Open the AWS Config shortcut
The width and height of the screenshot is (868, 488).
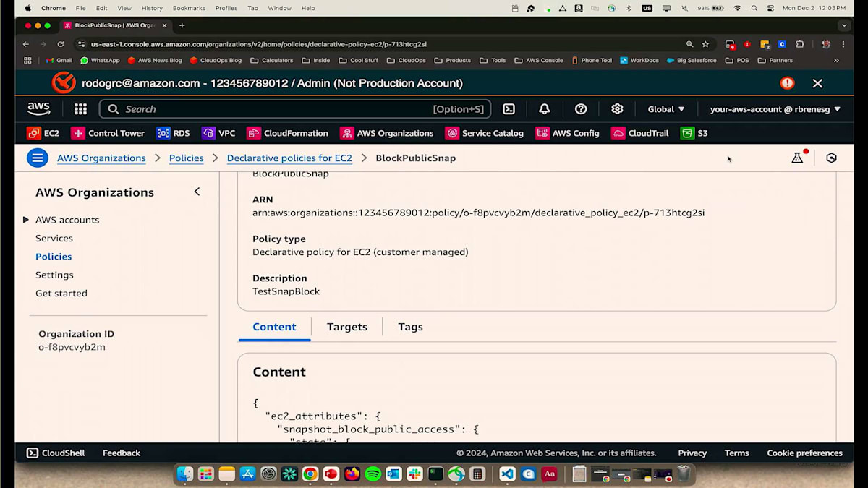(568, 133)
